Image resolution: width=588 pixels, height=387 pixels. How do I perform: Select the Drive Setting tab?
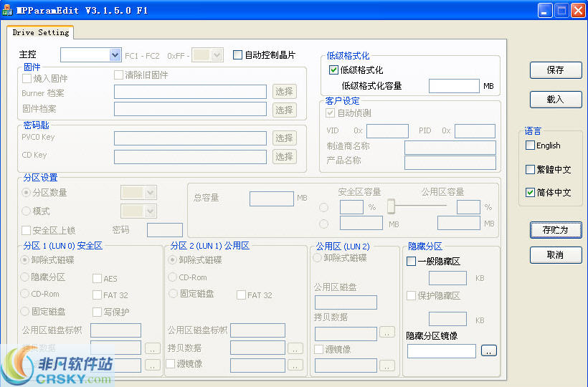point(40,32)
